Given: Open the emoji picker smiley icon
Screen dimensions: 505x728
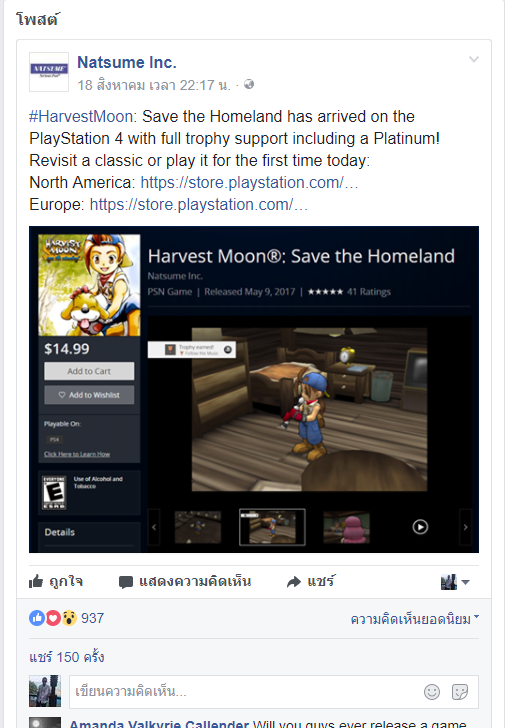Looking at the screenshot, I should (x=432, y=692).
